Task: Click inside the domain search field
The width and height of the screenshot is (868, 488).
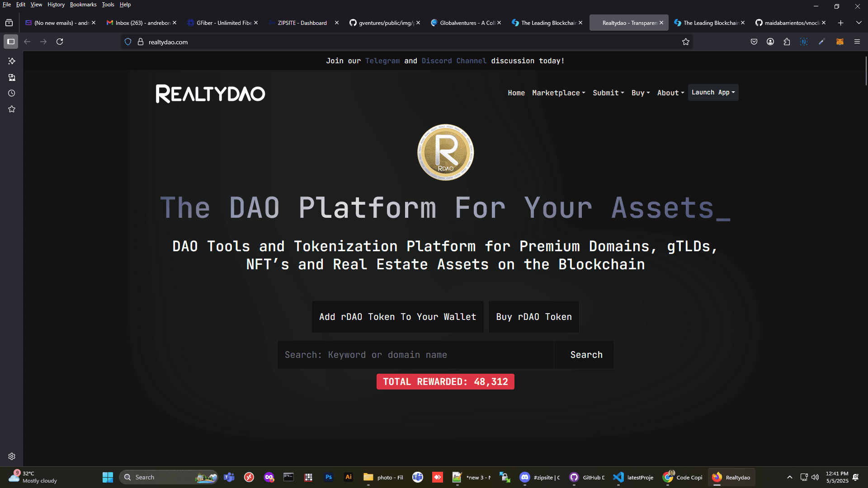Action: (407, 355)
